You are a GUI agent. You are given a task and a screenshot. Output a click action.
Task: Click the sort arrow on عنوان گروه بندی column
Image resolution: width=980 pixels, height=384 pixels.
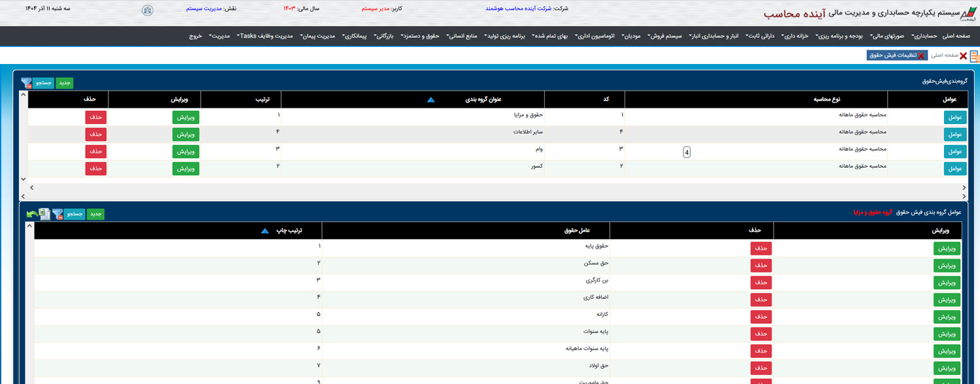[430, 100]
